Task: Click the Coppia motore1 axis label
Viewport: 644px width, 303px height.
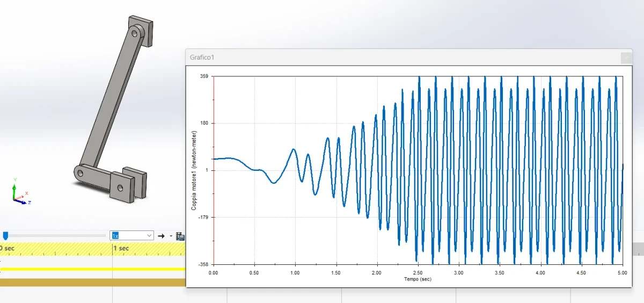Action: [x=194, y=170]
